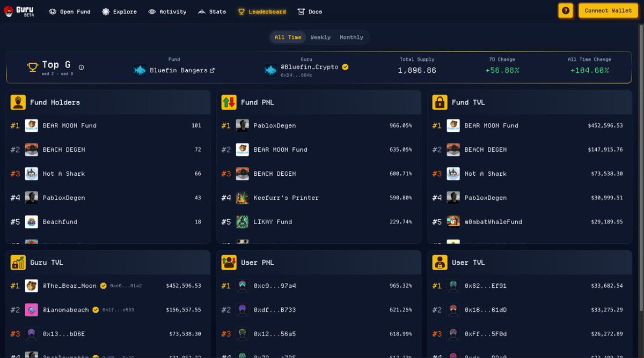The height and width of the screenshot is (358, 644).
Task: Switch to the Weekly tab
Action: pos(320,37)
